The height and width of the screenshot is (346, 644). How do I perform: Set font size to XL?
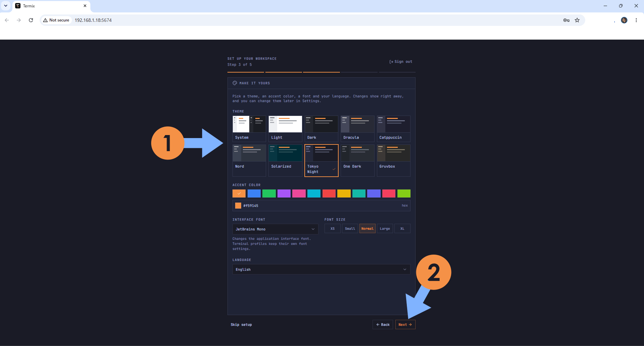click(402, 228)
